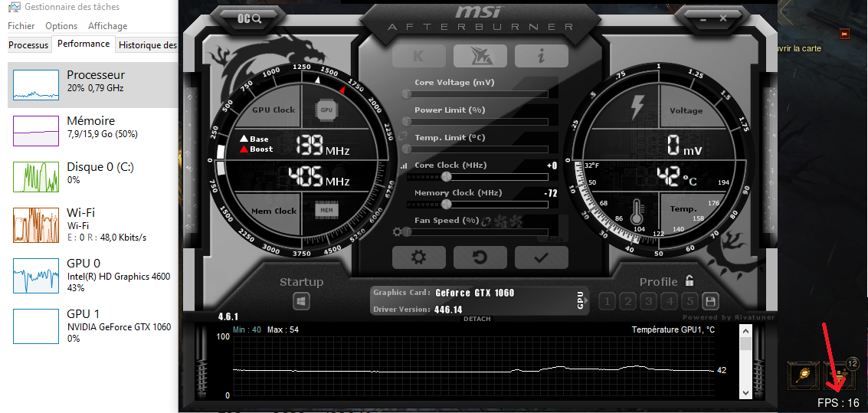
Task: Click the lightning bolt voltage icon
Action: (637, 107)
